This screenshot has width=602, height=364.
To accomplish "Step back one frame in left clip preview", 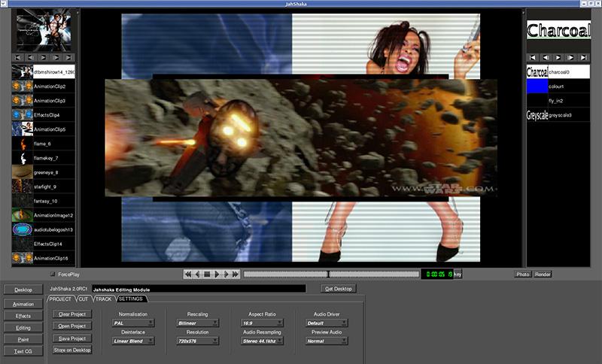I will pyautogui.click(x=31, y=58).
